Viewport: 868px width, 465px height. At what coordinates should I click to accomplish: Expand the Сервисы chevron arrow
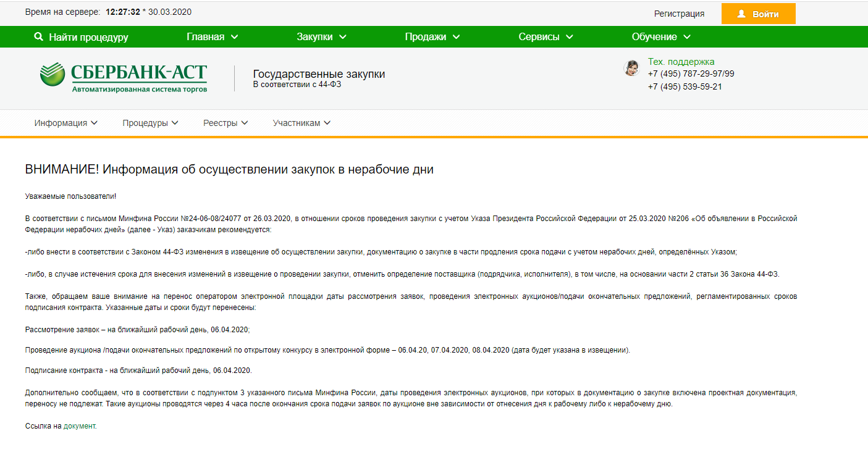coord(570,37)
